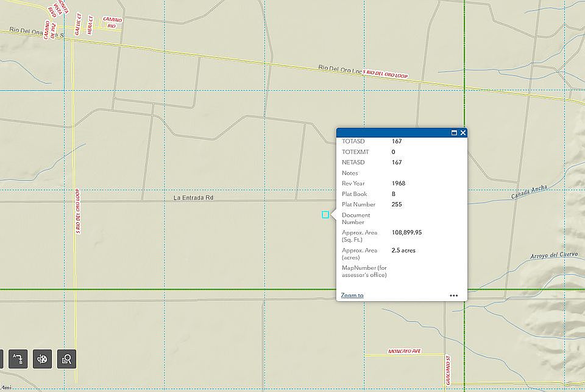Click the La Entrada Rd map label
585x392 pixels.
pos(193,197)
